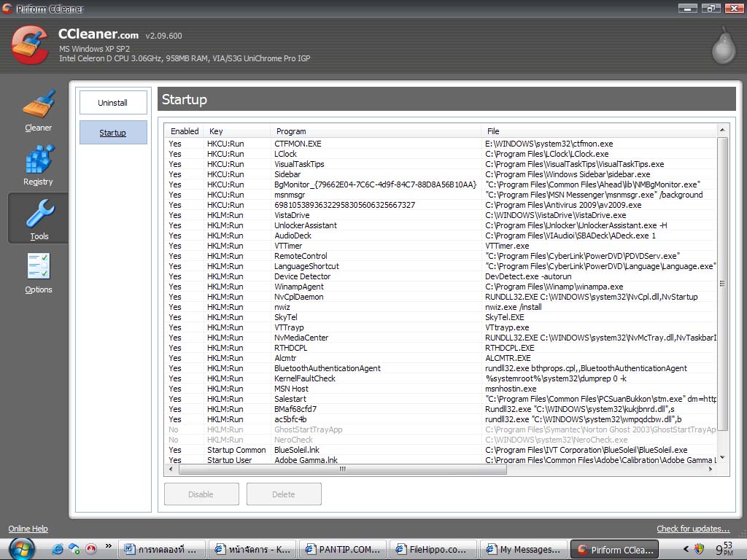The image size is (747, 560).
Task: Switch to FileHippo.co taskbar window
Action: [x=433, y=549]
